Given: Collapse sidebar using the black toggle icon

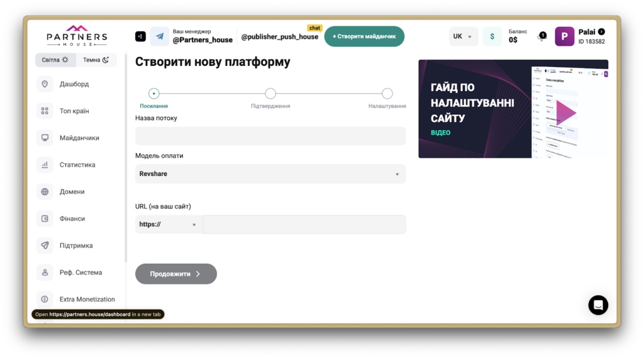Looking at the screenshot, I should pos(140,36).
